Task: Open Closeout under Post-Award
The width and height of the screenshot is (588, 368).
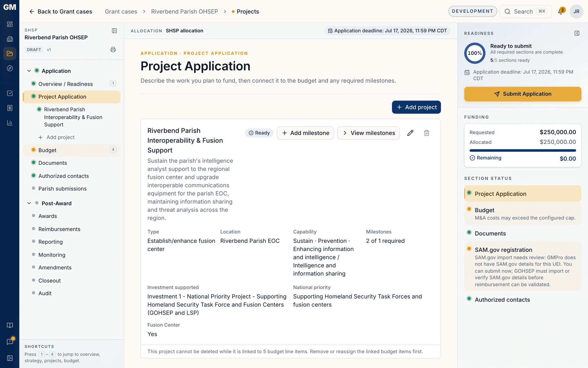Action: pos(72,281)
